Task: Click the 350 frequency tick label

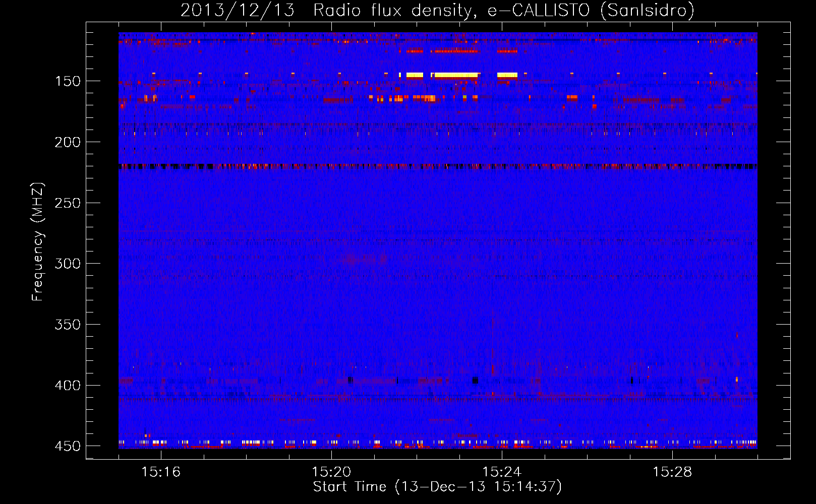Action: 67,325
